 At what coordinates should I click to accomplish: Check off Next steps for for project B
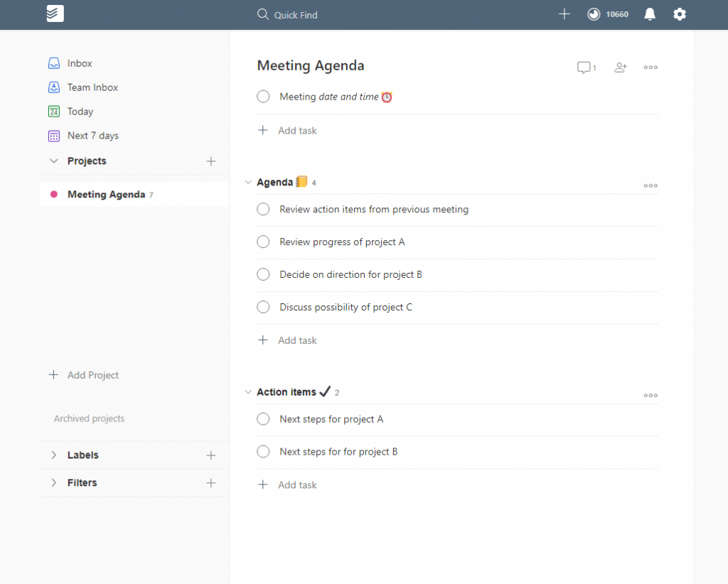[263, 452]
